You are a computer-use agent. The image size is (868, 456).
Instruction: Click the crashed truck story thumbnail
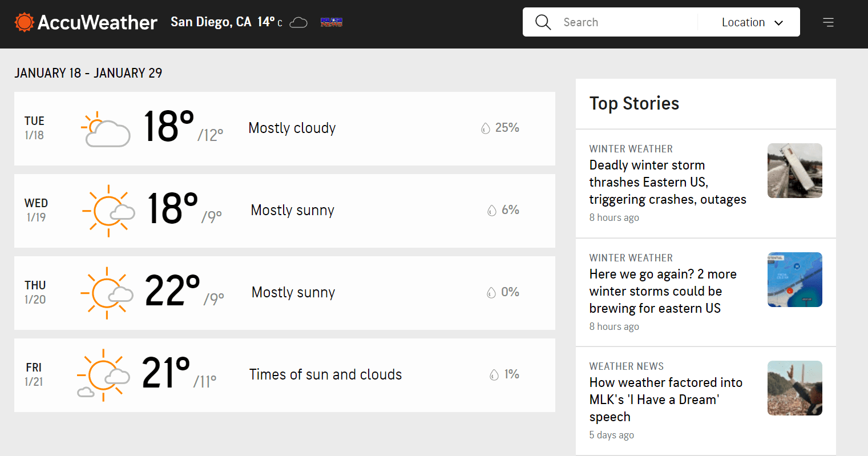(794, 171)
